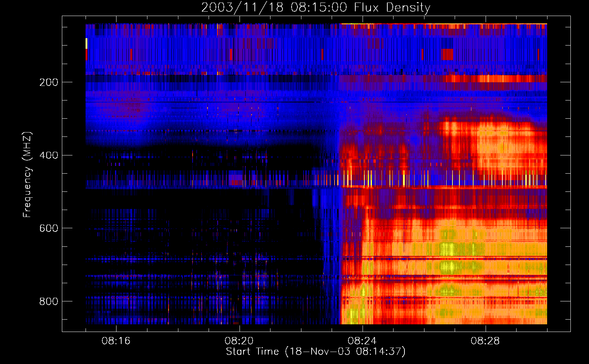Select the 08:16 time tick label
Viewport: 589px width, 364px height.
point(116,341)
